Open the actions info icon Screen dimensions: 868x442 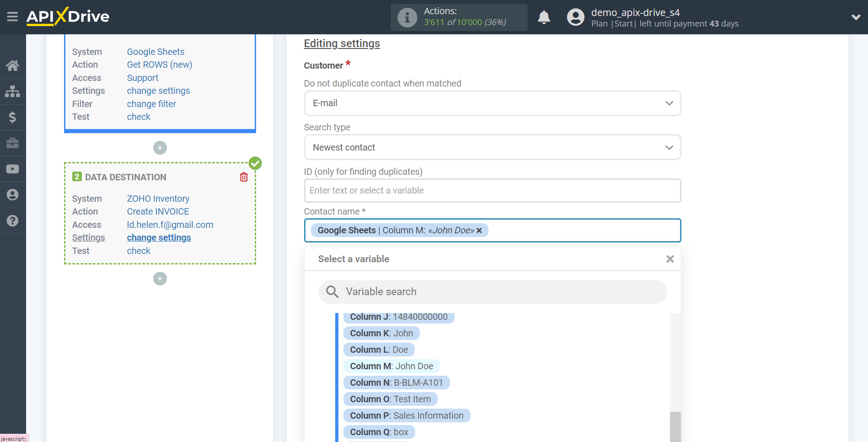click(407, 17)
